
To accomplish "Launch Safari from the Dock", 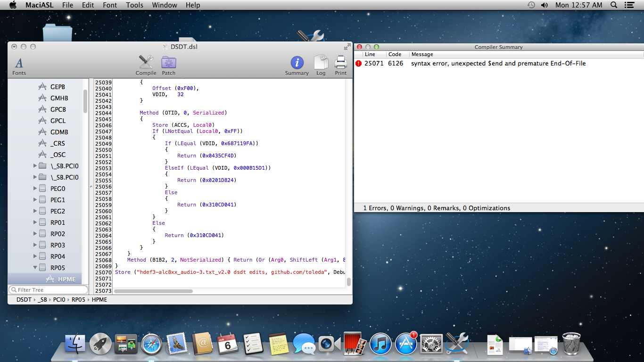I will click(x=151, y=344).
